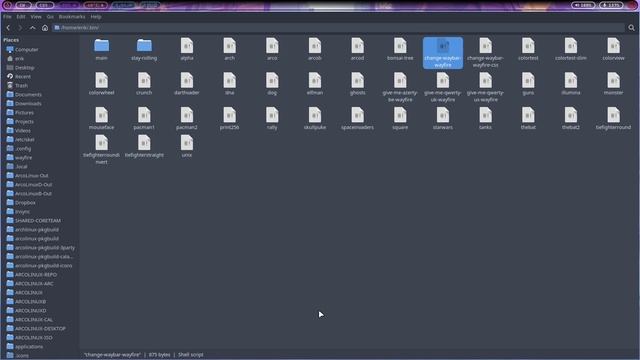Go up to the parent folder
Viewport: 640px width, 360px height.
32,28
